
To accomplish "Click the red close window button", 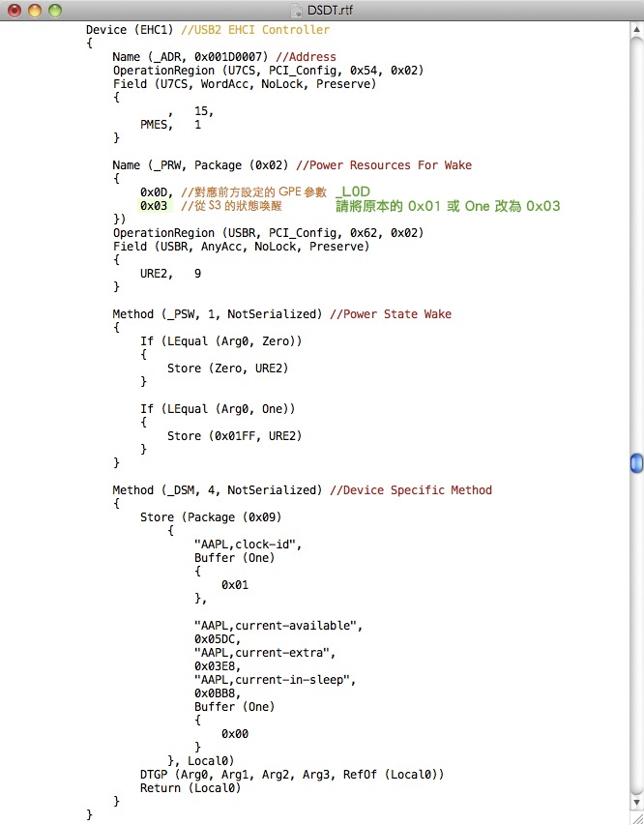I will pyautogui.click(x=15, y=10).
